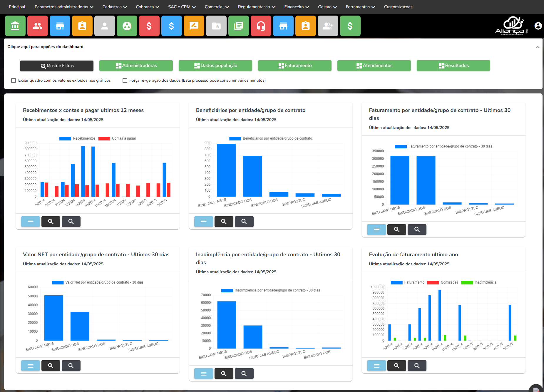Click the Customizacoes menu item
This screenshot has height=392, width=544.
coord(398,7)
